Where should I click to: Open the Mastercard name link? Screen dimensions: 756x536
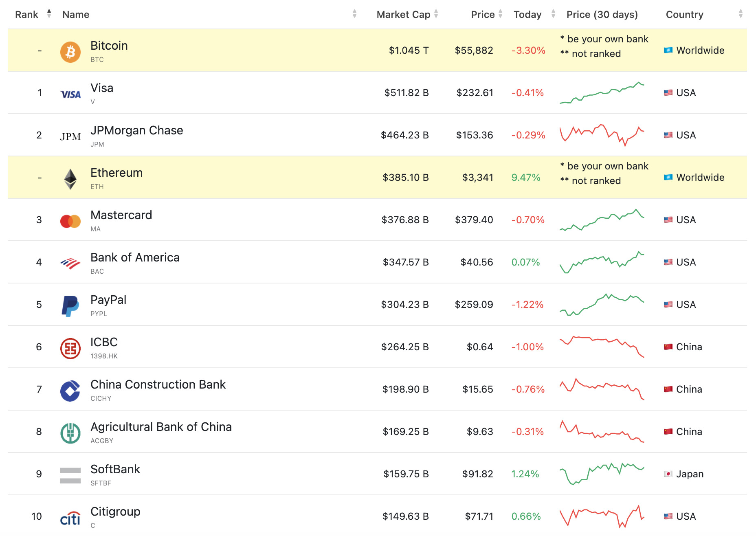coord(121,215)
